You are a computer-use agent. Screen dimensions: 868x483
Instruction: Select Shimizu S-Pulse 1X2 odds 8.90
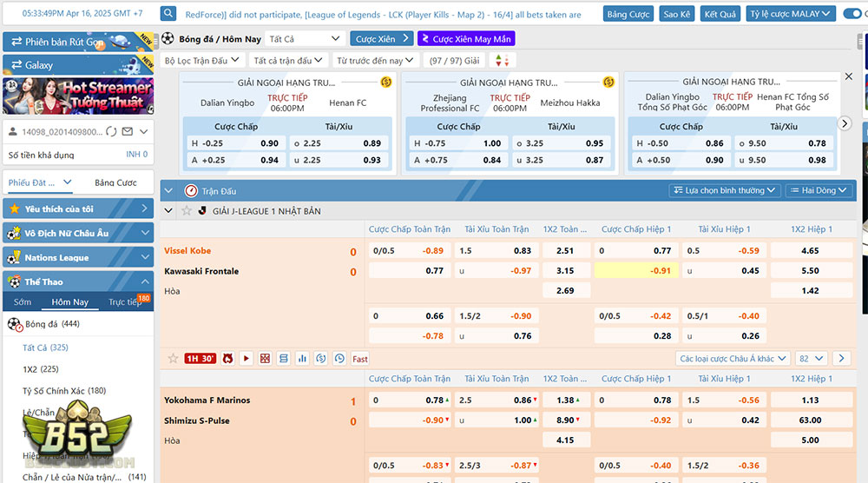coord(566,420)
